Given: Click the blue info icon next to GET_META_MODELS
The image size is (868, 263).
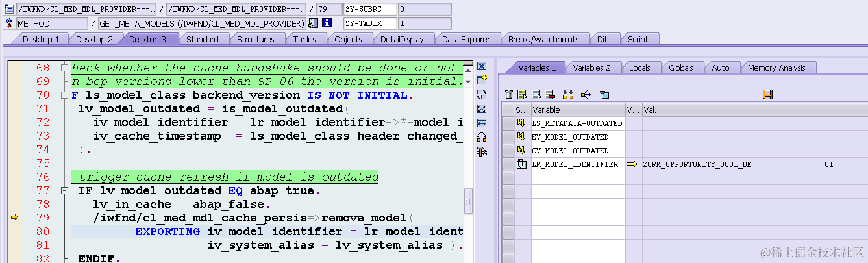Looking at the screenshot, I should coord(327,23).
